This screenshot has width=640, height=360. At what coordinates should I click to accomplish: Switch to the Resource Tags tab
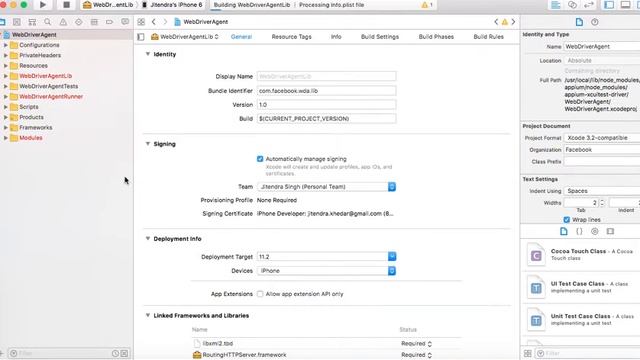point(291,37)
